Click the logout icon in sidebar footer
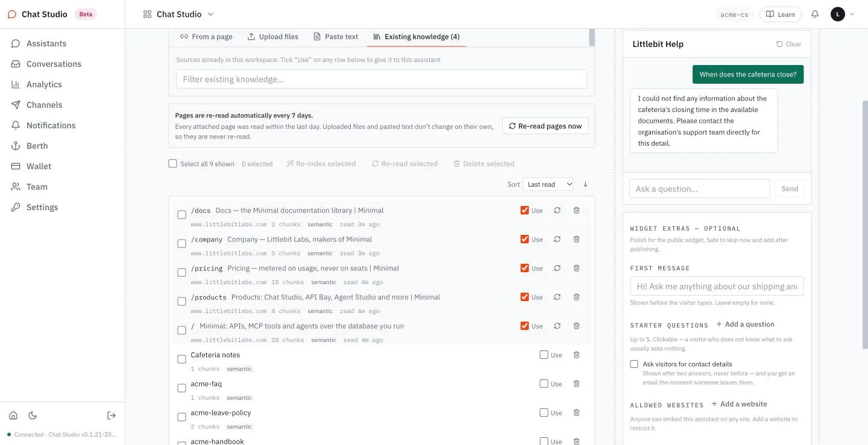 (x=112, y=415)
